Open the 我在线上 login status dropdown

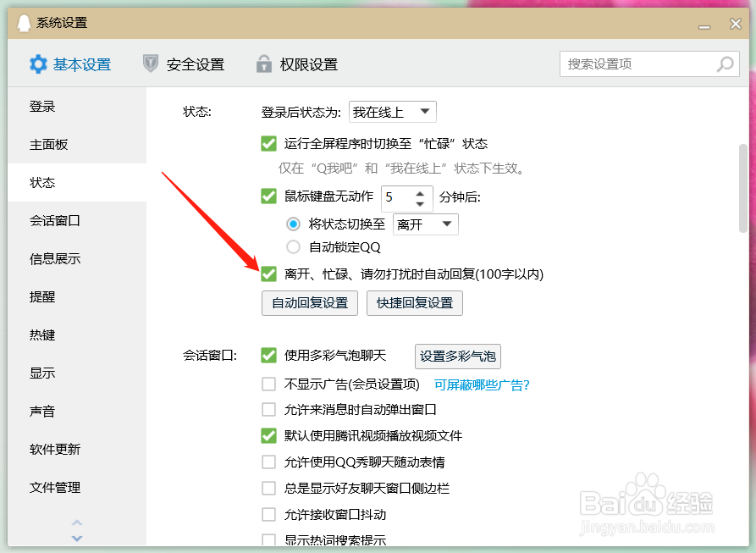[x=393, y=112]
